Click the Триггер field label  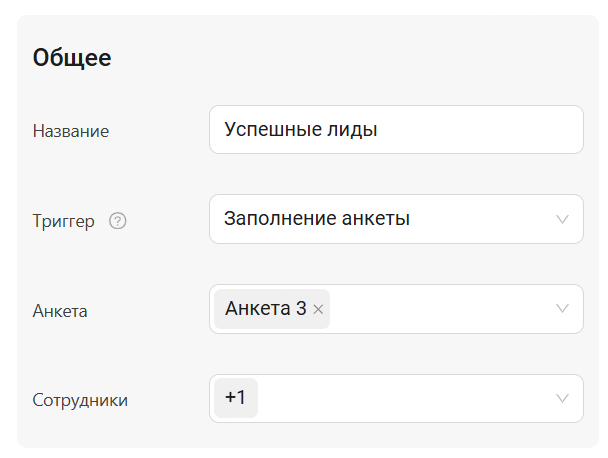tap(64, 221)
